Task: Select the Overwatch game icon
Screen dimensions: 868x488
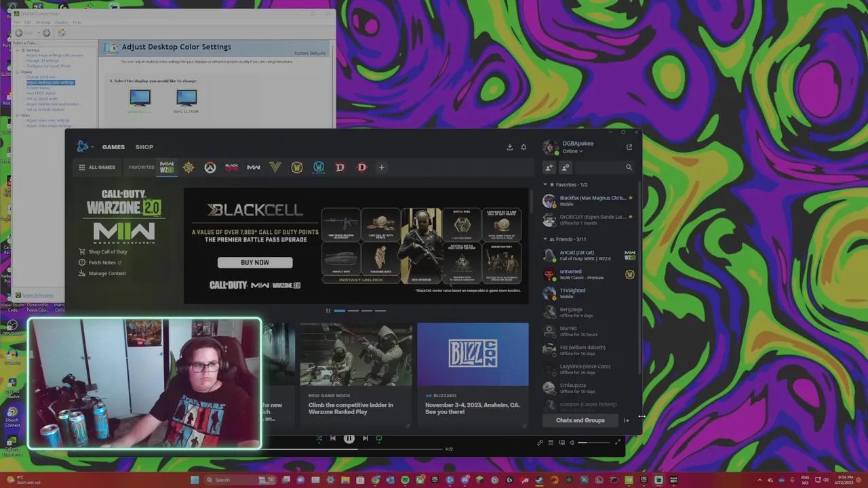Action: [x=210, y=167]
